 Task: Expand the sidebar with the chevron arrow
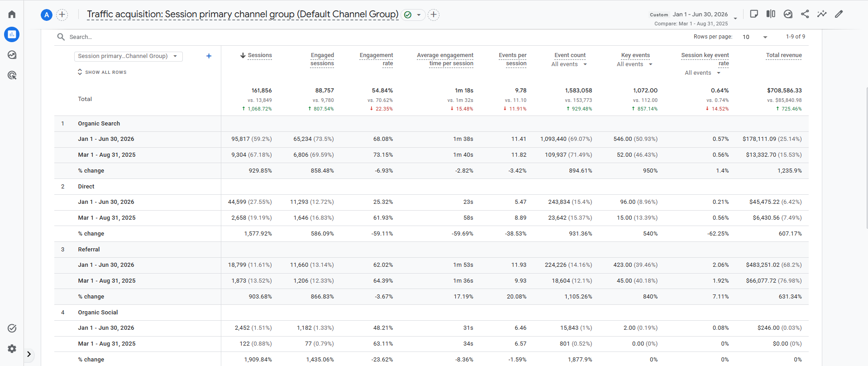[x=29, y=354]
